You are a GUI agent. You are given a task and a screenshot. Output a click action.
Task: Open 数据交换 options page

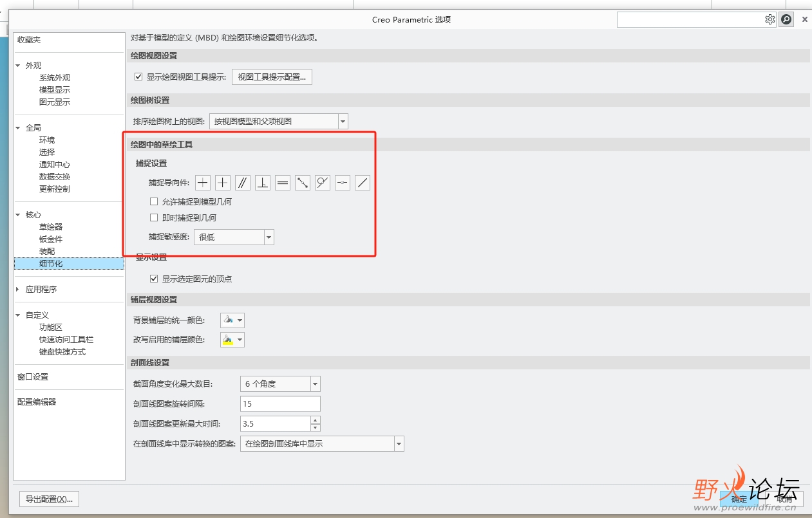pyautogui.click(x=55, y=177)
